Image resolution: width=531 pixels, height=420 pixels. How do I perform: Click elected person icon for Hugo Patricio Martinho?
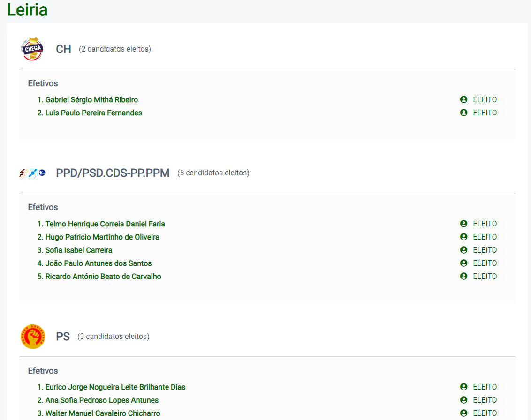tap(463, 237)
